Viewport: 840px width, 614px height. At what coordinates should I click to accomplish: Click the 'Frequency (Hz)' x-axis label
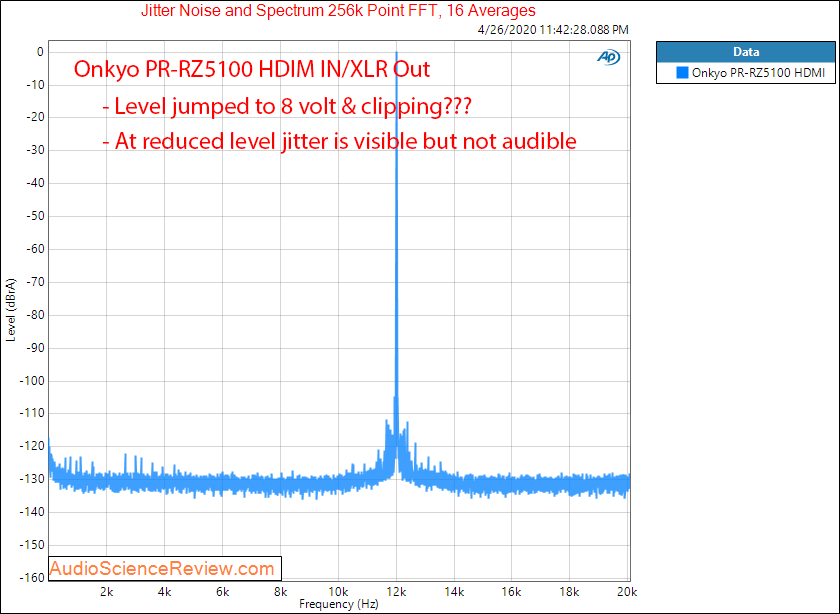[339, 604]
